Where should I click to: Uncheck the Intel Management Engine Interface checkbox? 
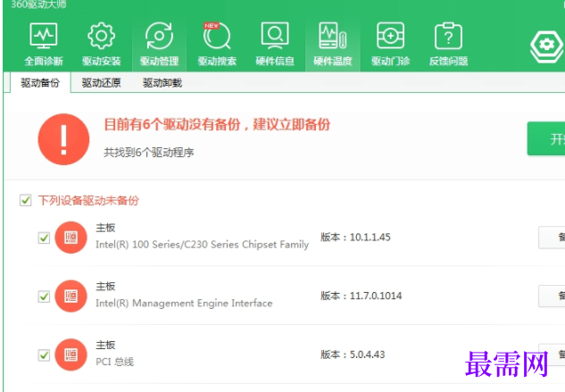click(44, 296)
